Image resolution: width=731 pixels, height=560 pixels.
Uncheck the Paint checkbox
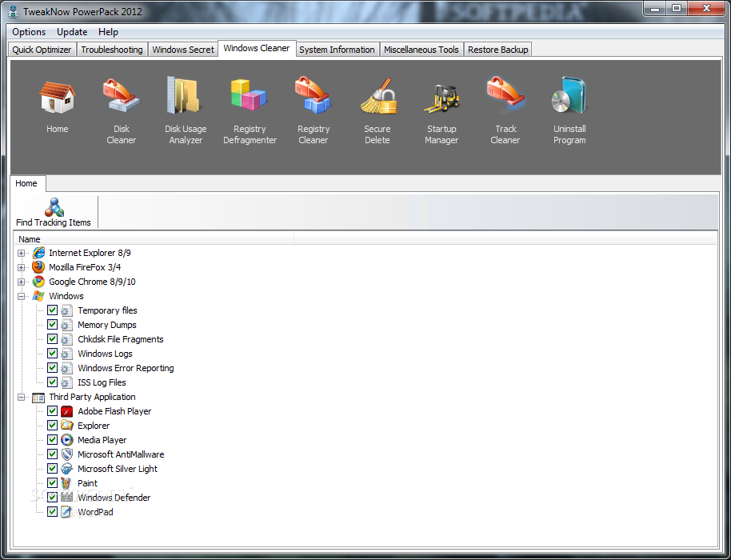pos(52,483)
